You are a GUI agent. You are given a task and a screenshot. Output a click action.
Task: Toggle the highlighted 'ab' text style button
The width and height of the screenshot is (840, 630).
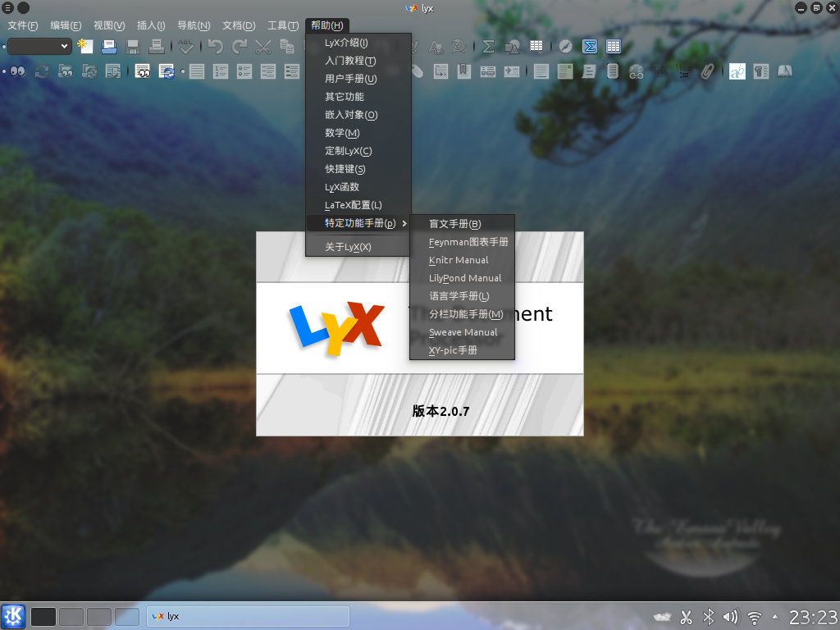click(737, 71)
